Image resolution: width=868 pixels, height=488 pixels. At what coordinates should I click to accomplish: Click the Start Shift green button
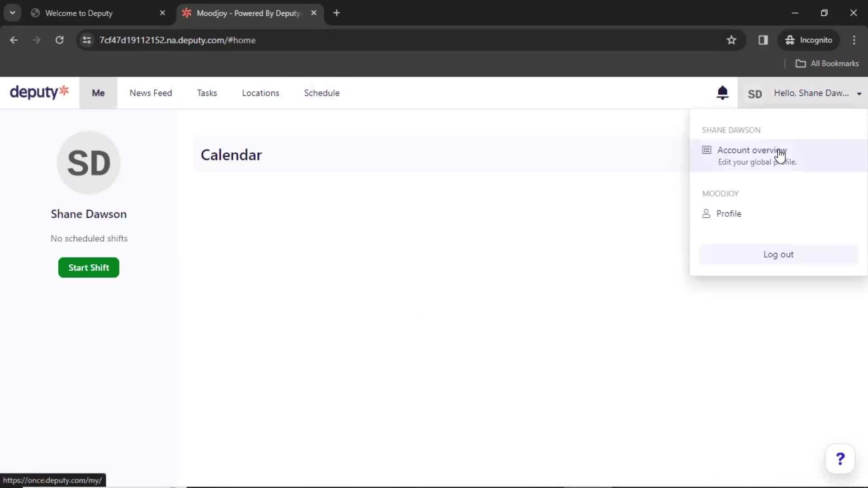tap(88, 267)
